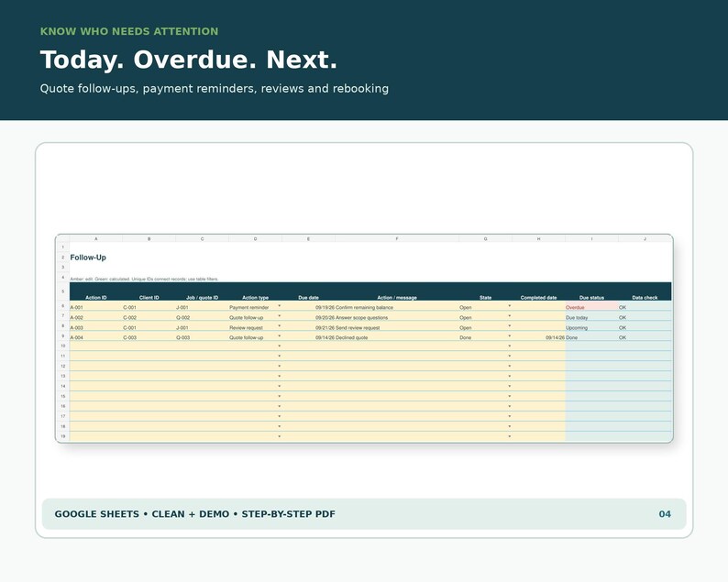Select row number 13 header
Image resolution: width=728 pixels, height=582 pixels.
pyautogui.click(x=62, y=376)
